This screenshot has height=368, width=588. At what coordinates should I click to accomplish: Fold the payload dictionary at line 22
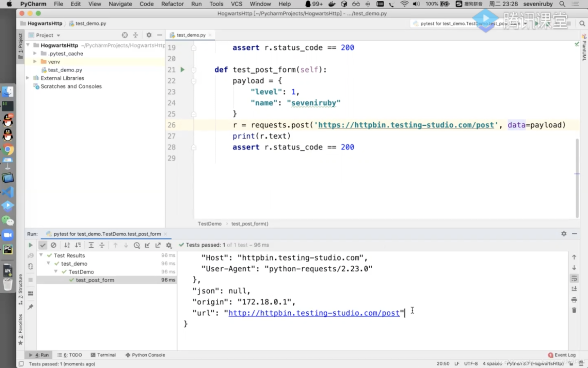[x=194, y=81]
